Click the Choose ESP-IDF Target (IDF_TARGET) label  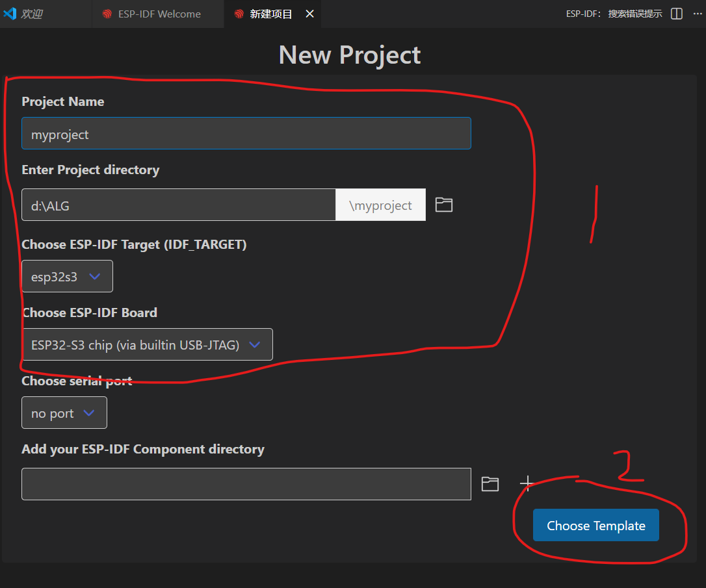point(134,244)
